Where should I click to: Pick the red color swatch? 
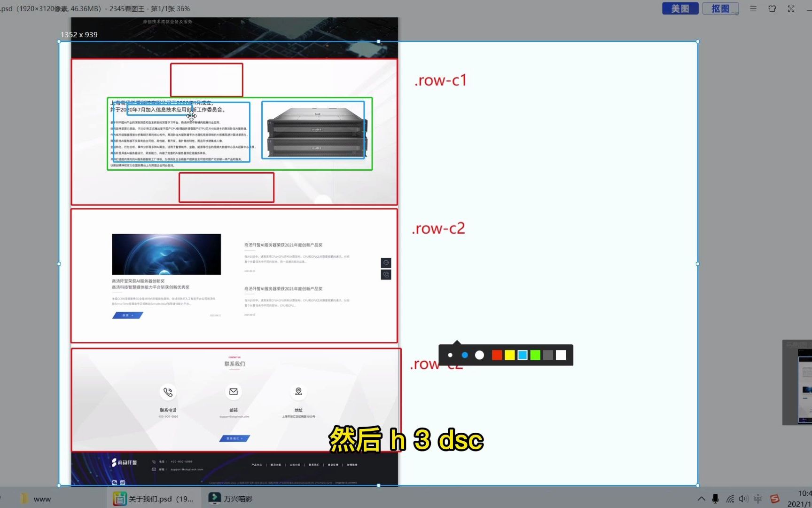click(497, 355)
